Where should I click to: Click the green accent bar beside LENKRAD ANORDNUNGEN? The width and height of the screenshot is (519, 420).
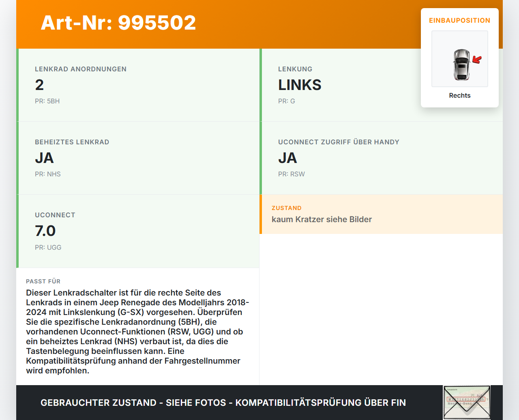click(17, 85)
